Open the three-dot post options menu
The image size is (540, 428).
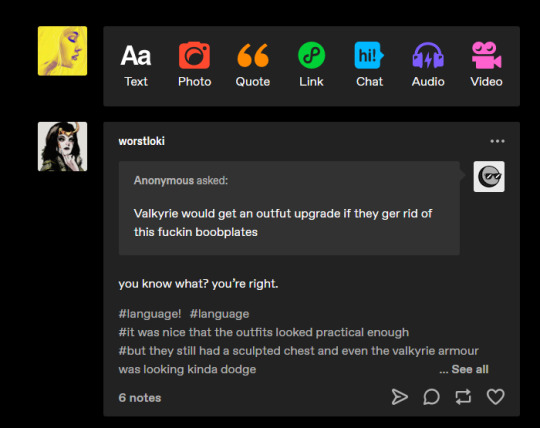pos(497,141)
